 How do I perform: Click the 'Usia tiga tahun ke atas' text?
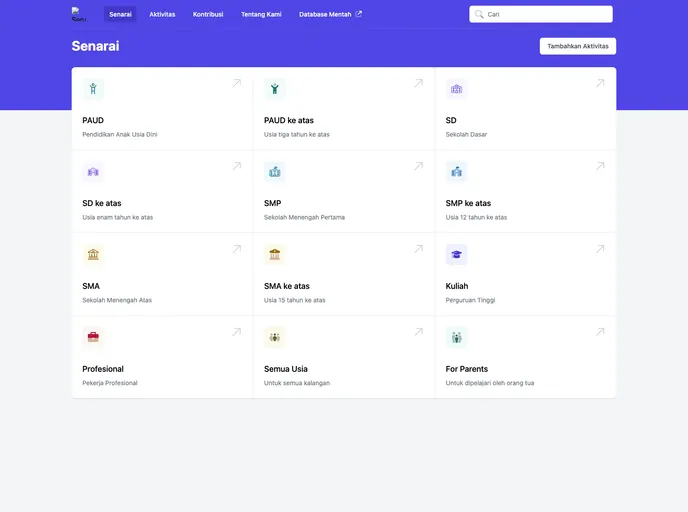click(297, 134)
